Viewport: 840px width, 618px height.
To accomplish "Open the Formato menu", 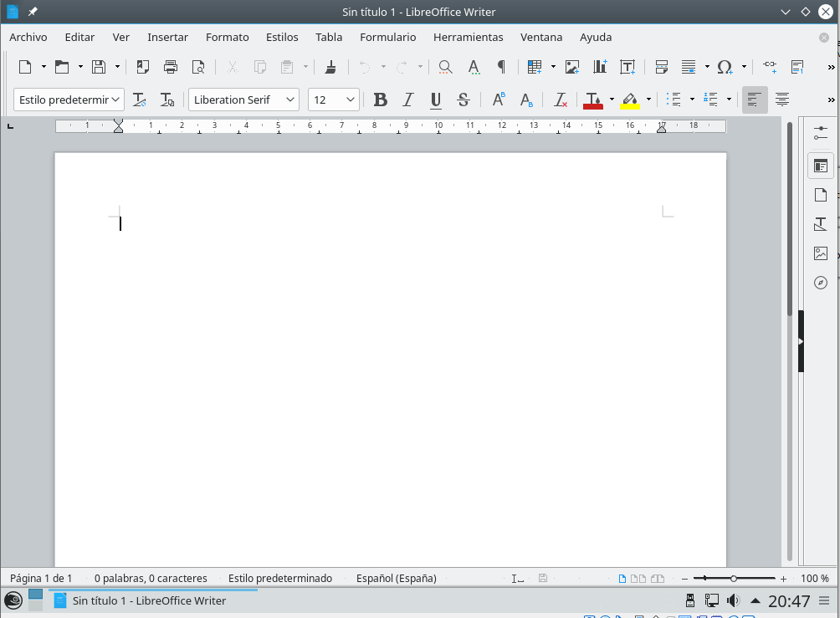I will click(x=227, y=37).
